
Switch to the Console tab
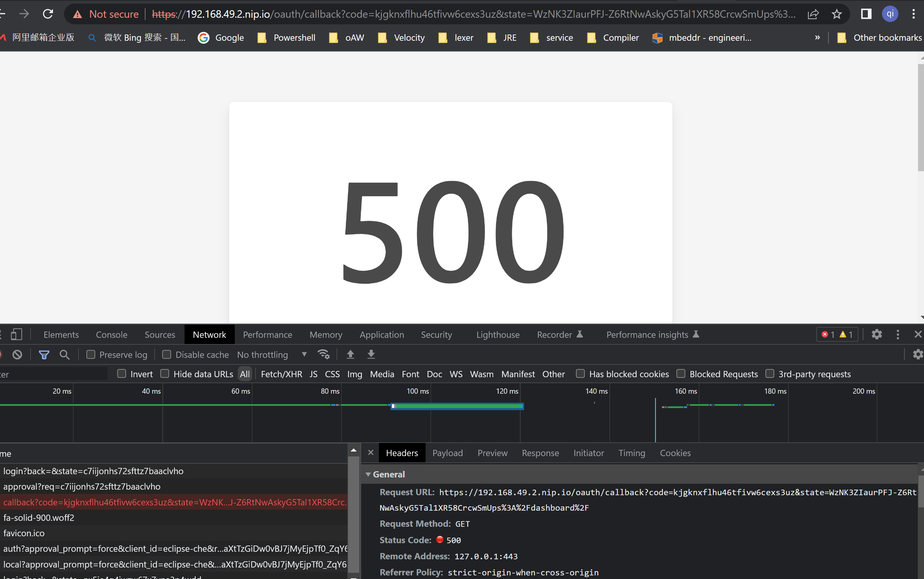coord(111,335)
